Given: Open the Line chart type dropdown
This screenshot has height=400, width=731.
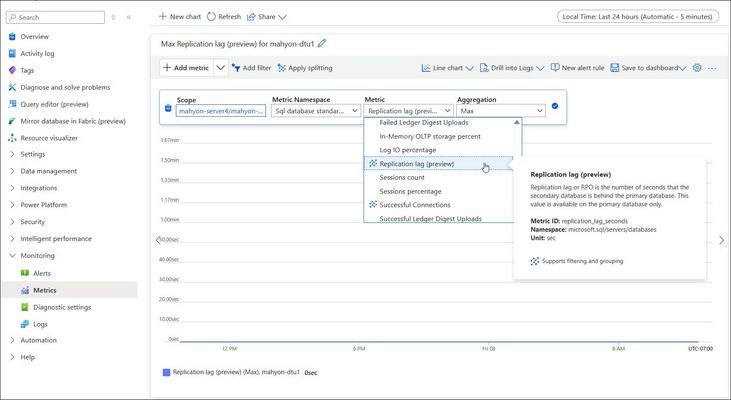Looking at the screenshot, I should [448, 68].
